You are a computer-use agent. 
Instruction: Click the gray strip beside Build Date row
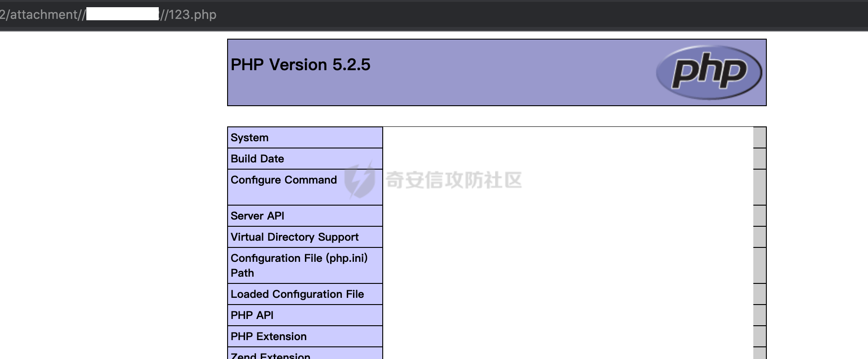[760, 159]
